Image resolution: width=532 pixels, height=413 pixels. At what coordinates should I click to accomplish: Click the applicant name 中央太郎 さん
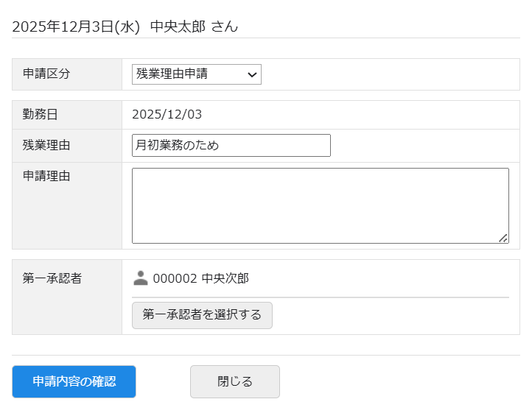[194, 27]
